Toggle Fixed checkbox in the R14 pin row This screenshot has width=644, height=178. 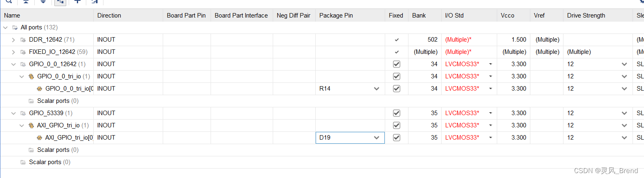[x=397, y=89]
